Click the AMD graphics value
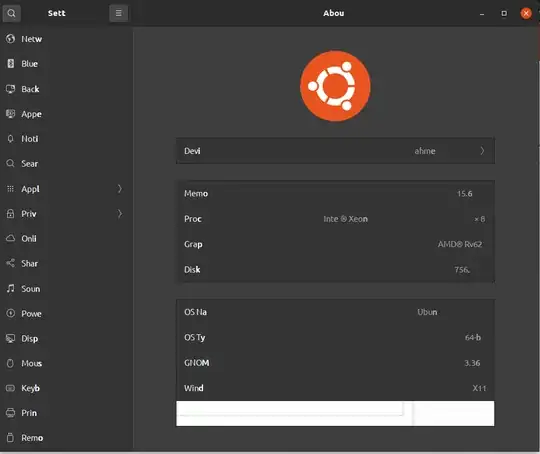The width and height of the screenshot is (540, 454). [460, 244]
